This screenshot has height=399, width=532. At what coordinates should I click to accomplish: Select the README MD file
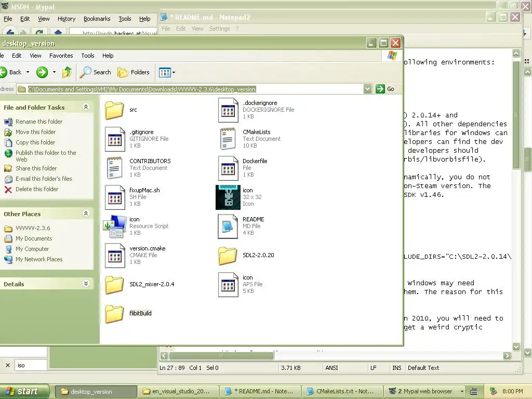click(x=228, y=227)
